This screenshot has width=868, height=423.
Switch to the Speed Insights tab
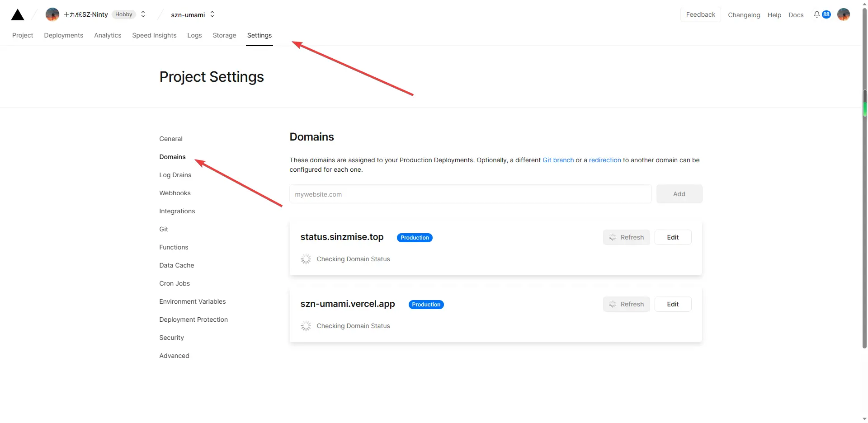point(154,35)
